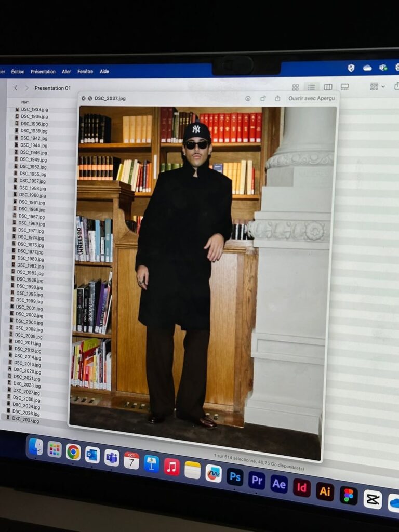Open Figma from the Dock
The height and width of the screenshot is (532, 399).
pos(349,495)
